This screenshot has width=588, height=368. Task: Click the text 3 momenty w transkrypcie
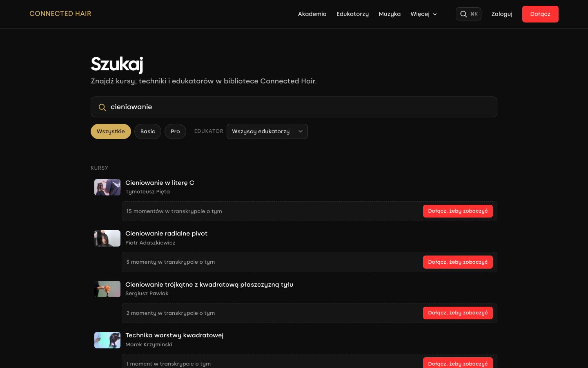[x=162, y=262]
